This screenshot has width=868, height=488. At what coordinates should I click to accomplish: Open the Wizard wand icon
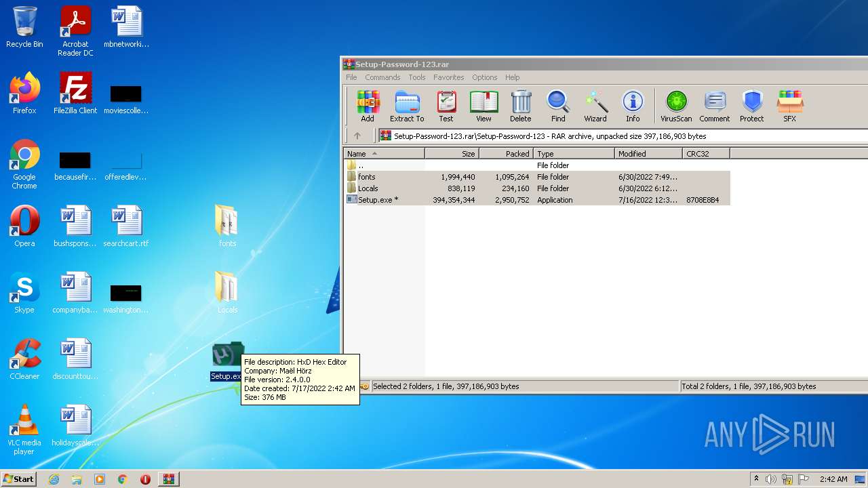pyautogui.click(x=595, y=106)
